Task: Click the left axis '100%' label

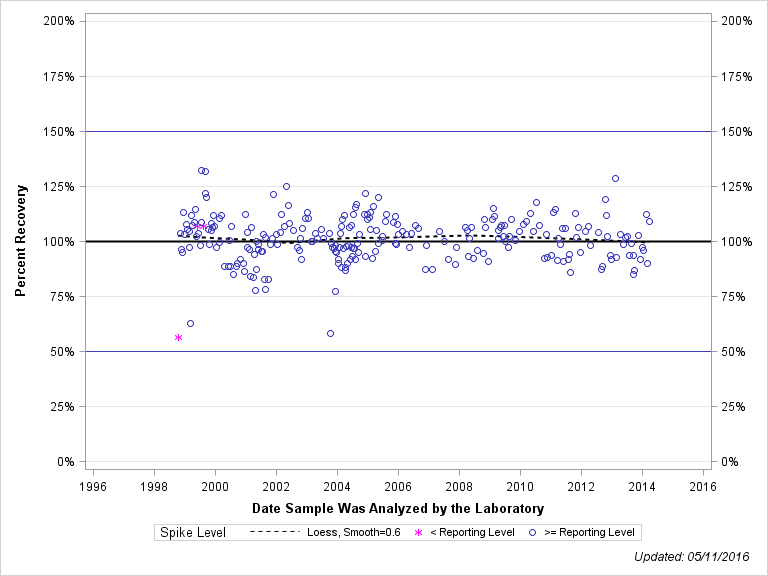Action: point(59,241)
